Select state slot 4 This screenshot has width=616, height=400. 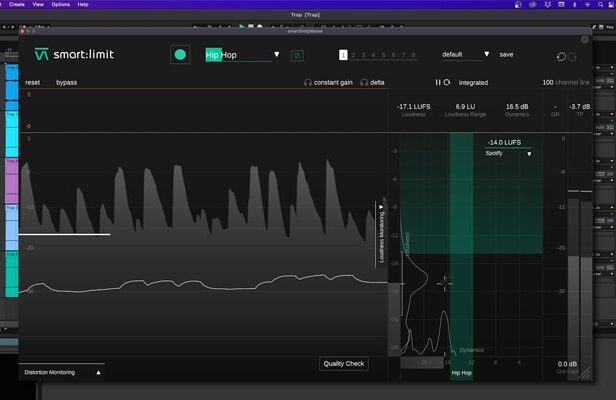[373, 55]
